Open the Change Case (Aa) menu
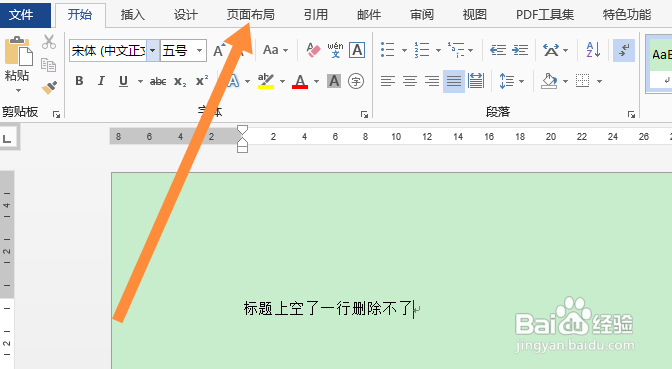672x369 pixels. click(275, 50)
